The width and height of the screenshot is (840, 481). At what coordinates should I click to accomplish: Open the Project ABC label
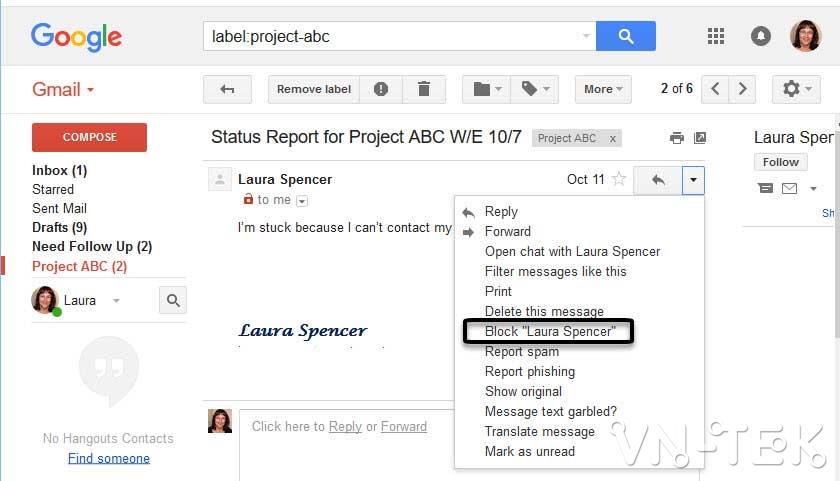pyautogui.click(x=79, y=266)
